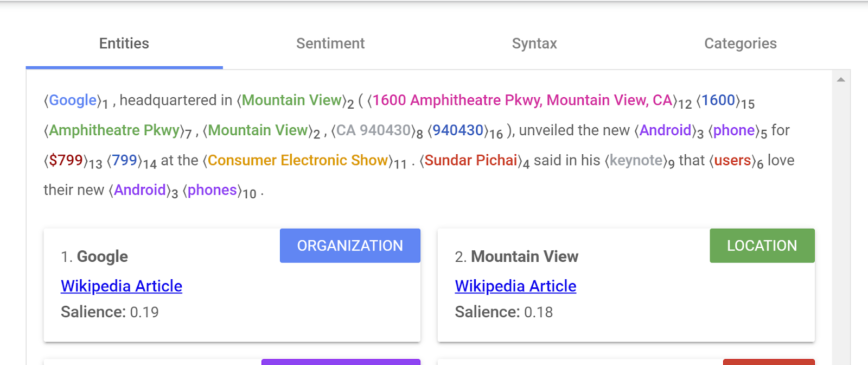Click the green LOCATION label badge
868x365 pixels.
[762, 246]
